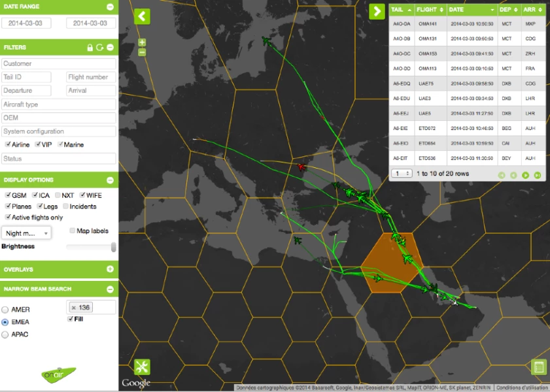This screenshot has height=392, width=550.
Task: Remove the 136 beam tag
Action: [74, 308]
